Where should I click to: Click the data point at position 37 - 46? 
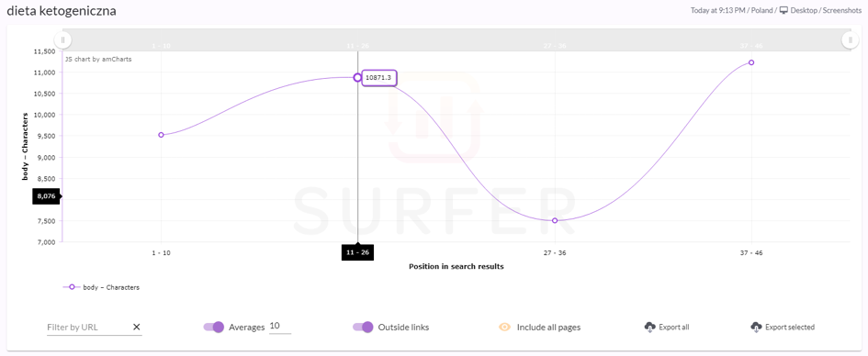click(751, 62)
